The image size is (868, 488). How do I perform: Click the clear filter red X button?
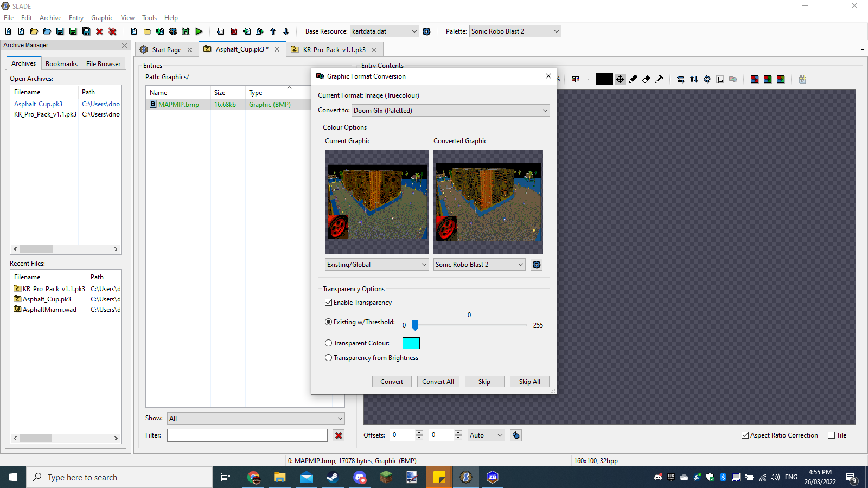[339, 435]
